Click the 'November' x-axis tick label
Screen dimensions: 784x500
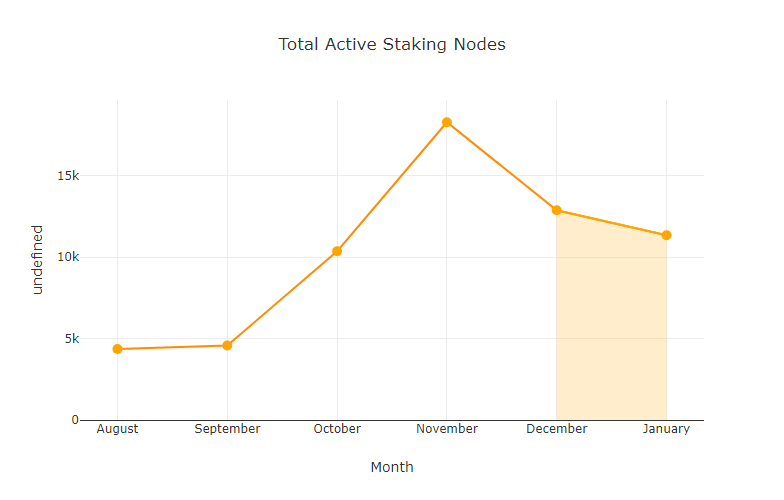[x=447, y=429]
